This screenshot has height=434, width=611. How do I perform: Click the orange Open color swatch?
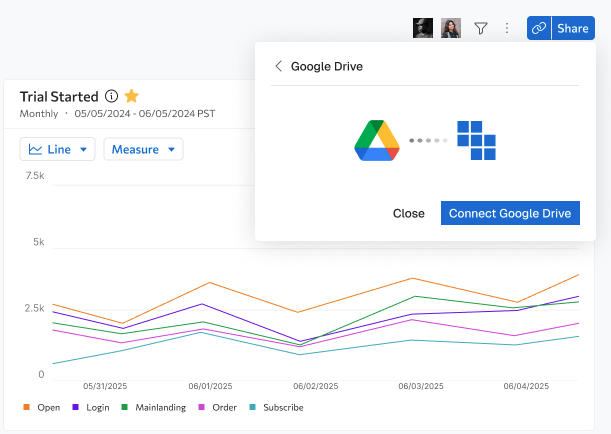(26, 407)
